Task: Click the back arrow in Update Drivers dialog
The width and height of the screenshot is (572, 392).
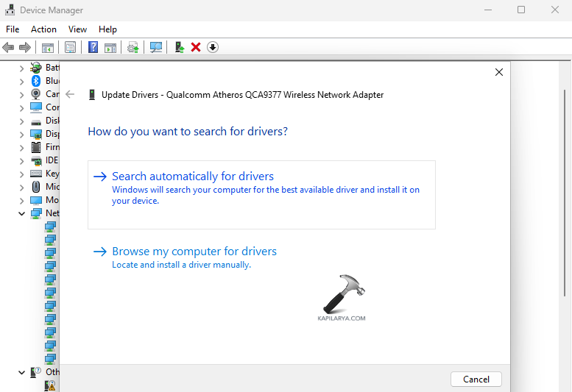Action: [x=70, y=94]
